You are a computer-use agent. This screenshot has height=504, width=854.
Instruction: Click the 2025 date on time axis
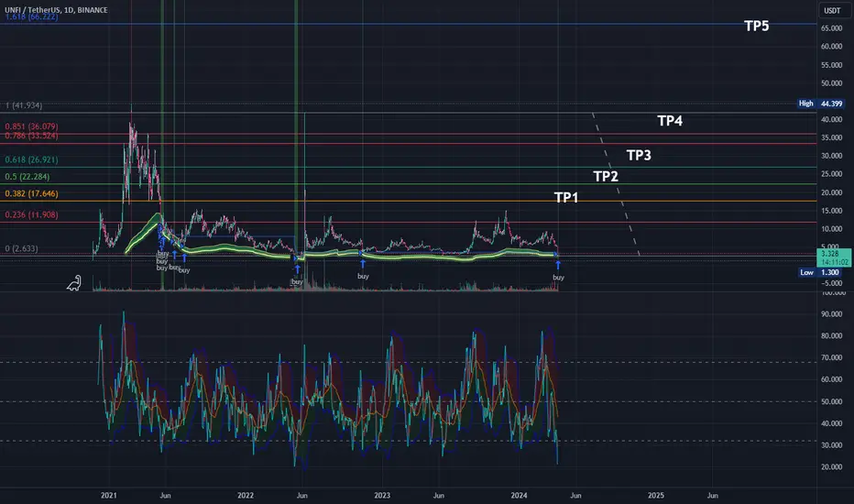point(656,495)
